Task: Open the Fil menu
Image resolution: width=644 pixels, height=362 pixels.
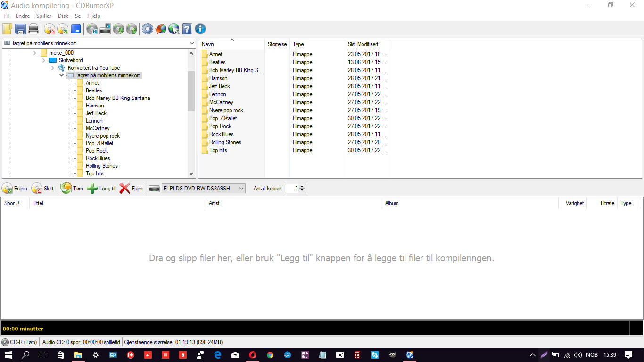Action: pos(6,16)
